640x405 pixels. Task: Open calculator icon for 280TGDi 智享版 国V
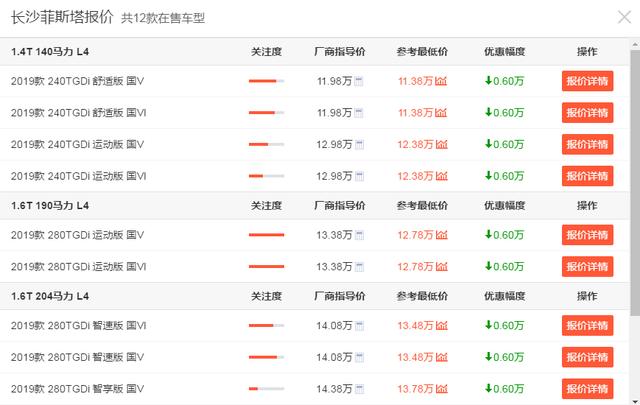(x=359, y=389)
